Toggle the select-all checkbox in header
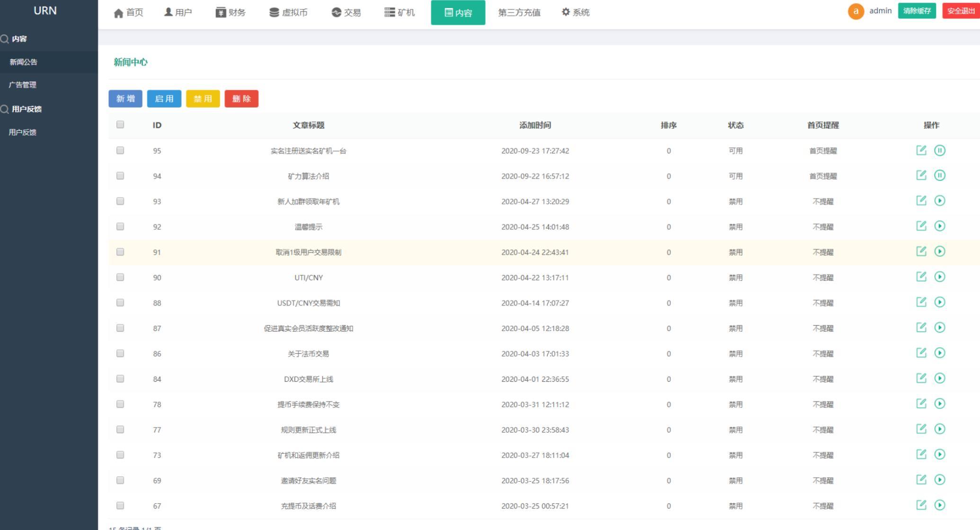Viewport: 980px width, 530px height. click(x=120, y=125)
